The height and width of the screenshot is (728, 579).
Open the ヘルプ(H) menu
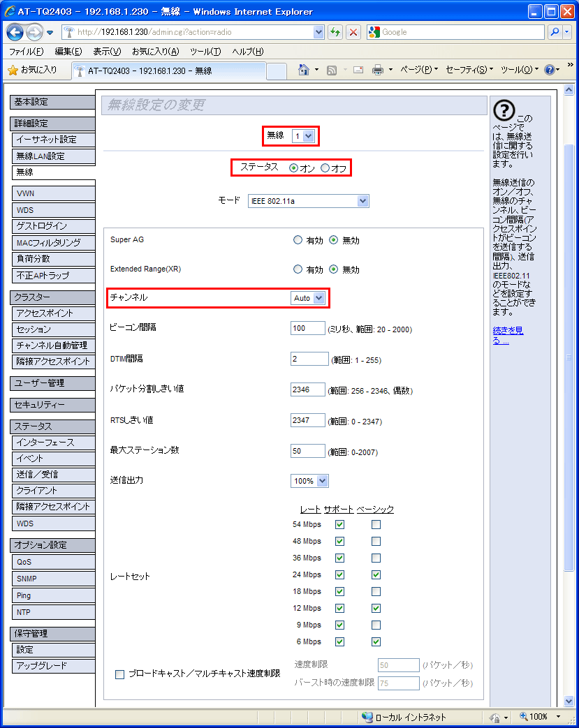[x=248, y=52]
